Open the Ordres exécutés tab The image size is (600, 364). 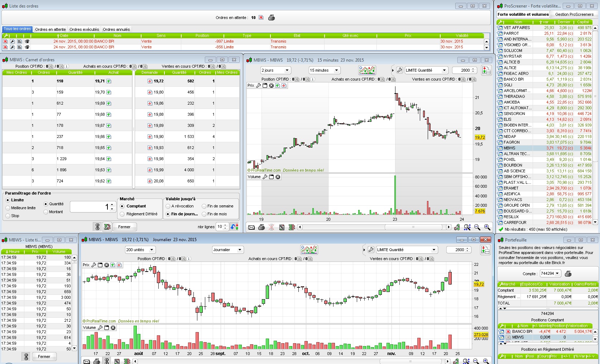[84, 29]
